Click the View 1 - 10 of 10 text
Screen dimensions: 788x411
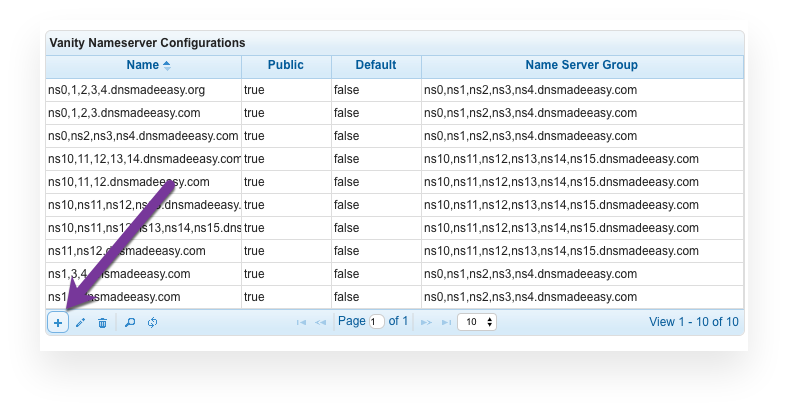(x=694, y=322)
